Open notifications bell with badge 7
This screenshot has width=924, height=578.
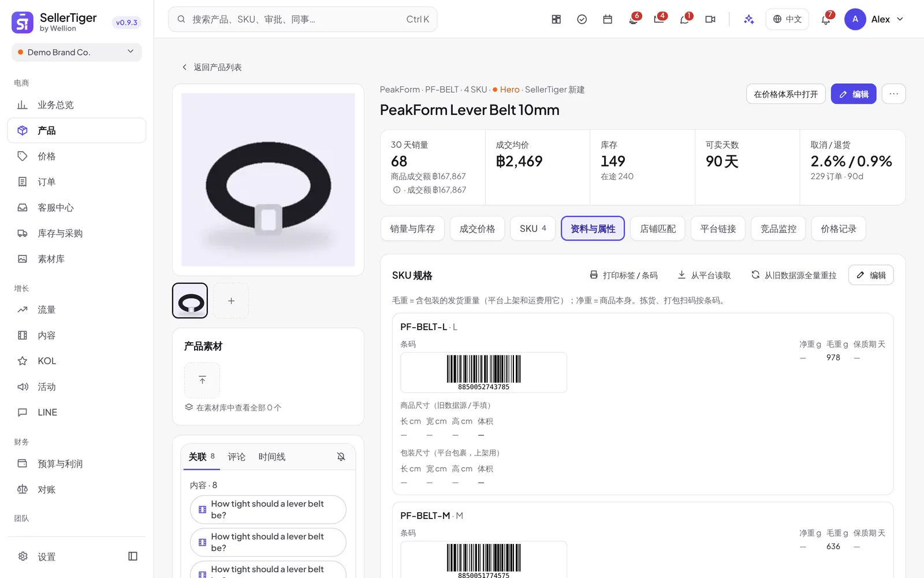click(826, 19)
